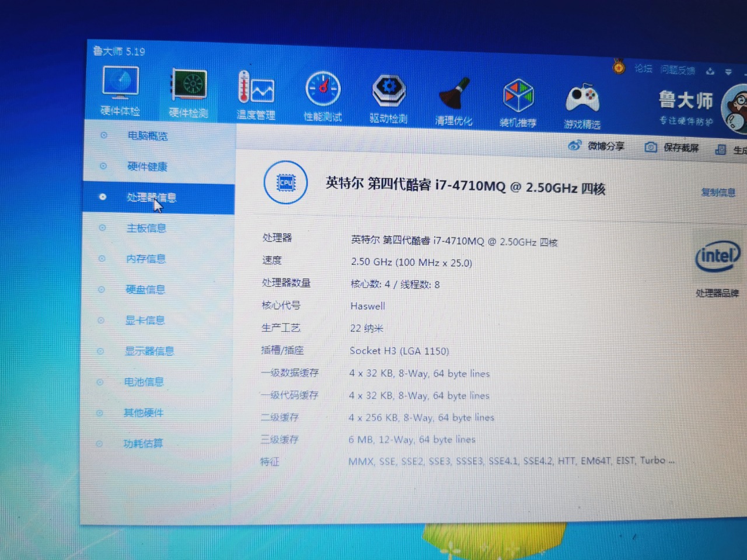Open 装机推荐 colorful cube icon
The width and height of the screenshot is (747, 560).
click(x=518, y=95)
